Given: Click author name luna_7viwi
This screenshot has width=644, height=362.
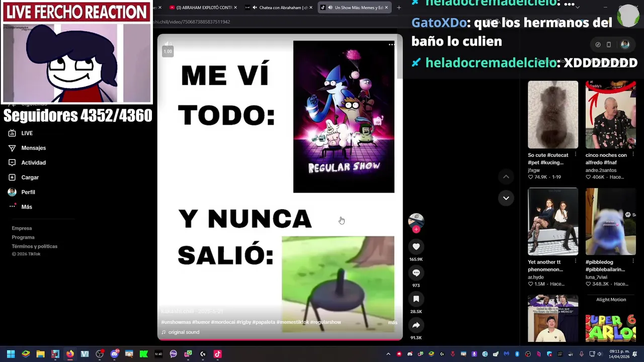Looking at the screenshot, I should (x=596, y=278).
